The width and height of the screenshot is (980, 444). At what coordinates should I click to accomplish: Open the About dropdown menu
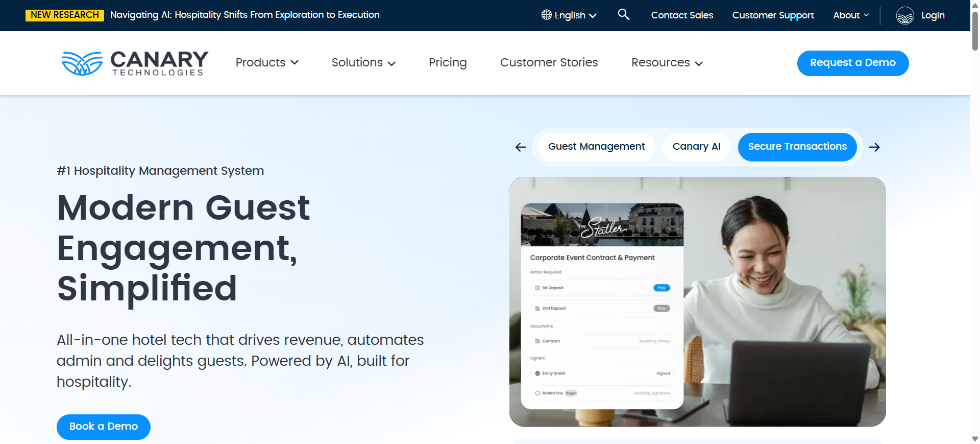(851, 15)
